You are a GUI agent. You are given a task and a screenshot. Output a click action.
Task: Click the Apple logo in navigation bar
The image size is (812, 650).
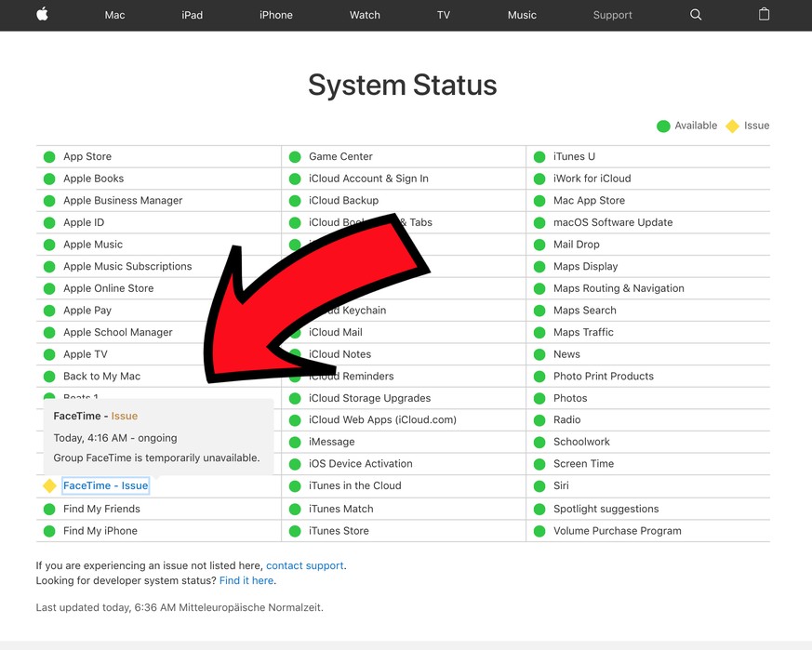tap(43, 14)
